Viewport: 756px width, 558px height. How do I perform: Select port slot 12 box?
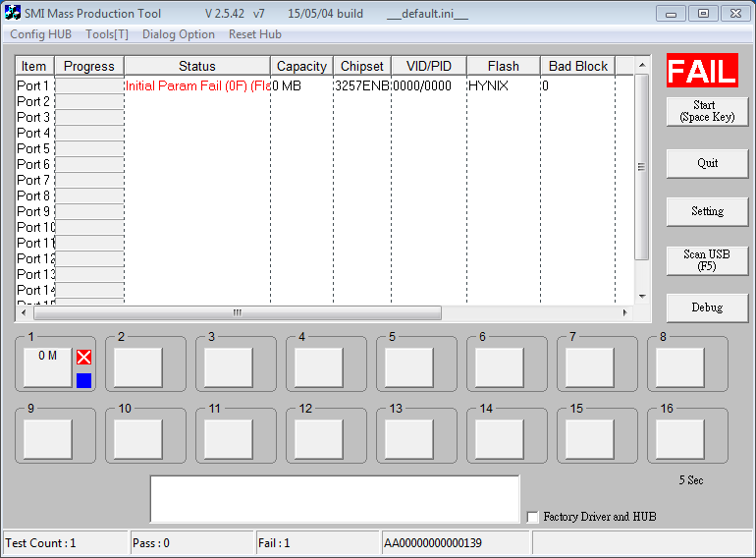[319, 439]
